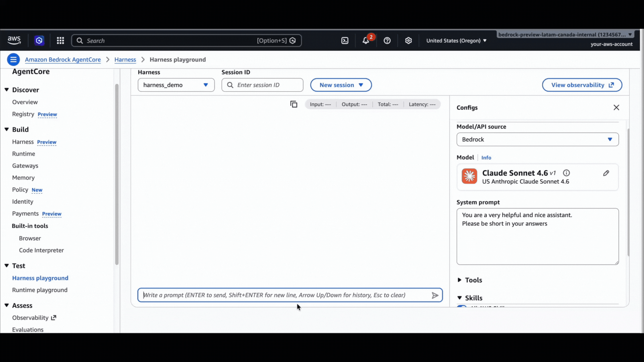Open the account menu dropdown
This screenshot has height=362, width=644.
565,35
